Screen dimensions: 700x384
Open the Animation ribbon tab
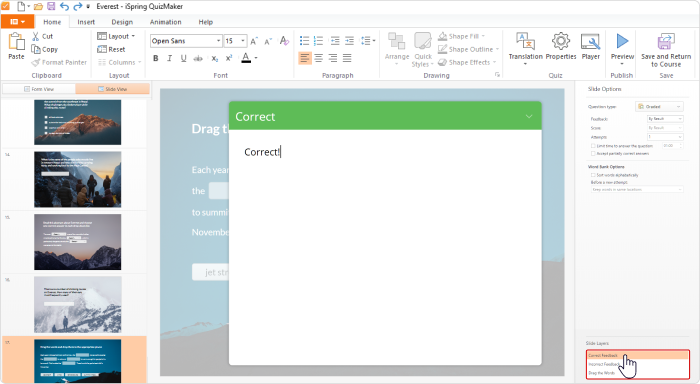click(x=166, y=22)
